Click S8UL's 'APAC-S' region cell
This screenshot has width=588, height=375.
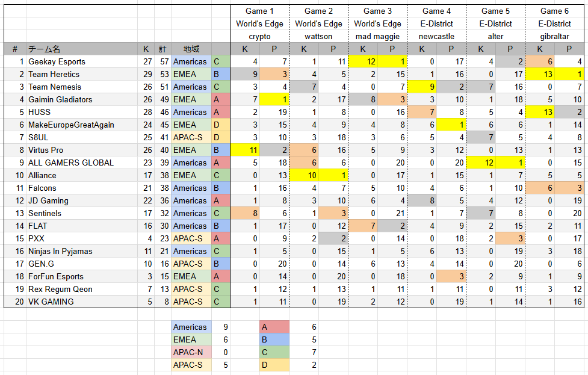tap(191, 137)
